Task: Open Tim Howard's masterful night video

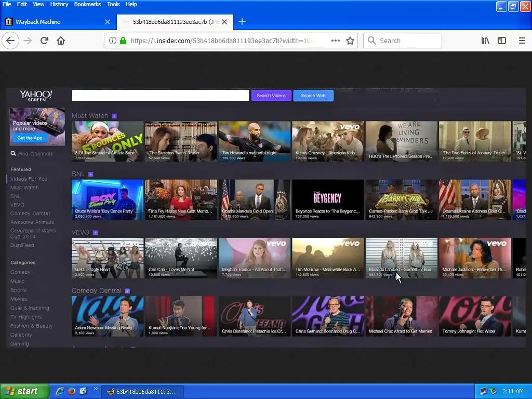Action: (x=255, y=141)
